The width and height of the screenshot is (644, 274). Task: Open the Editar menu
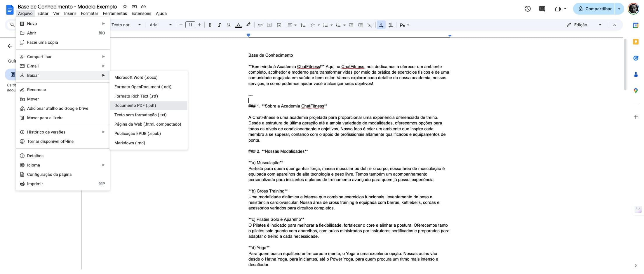coord(43,13)
